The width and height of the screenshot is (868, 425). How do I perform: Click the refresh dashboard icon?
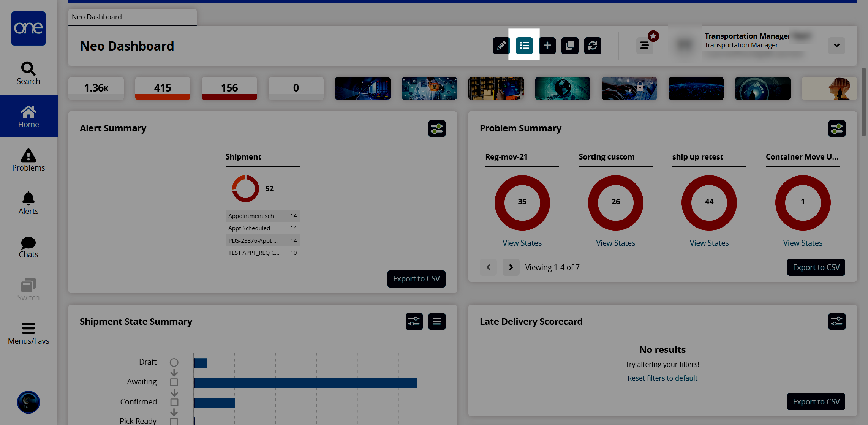tap(593, 46)
